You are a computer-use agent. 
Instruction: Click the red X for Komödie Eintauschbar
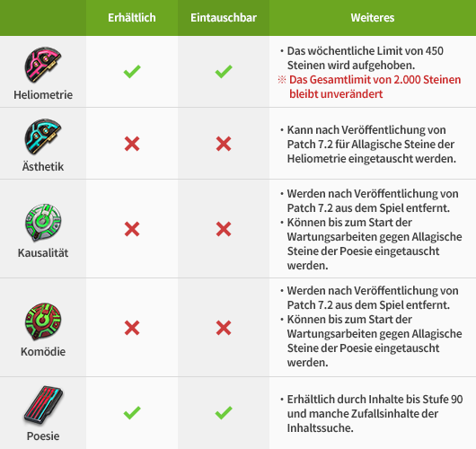(224, 328)
